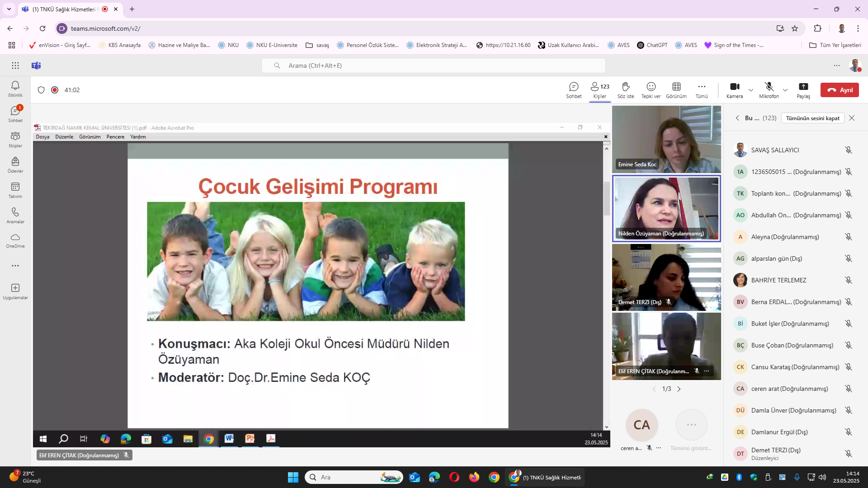
Task: Click Windows taskbar Ara search box
Action: 354,477
